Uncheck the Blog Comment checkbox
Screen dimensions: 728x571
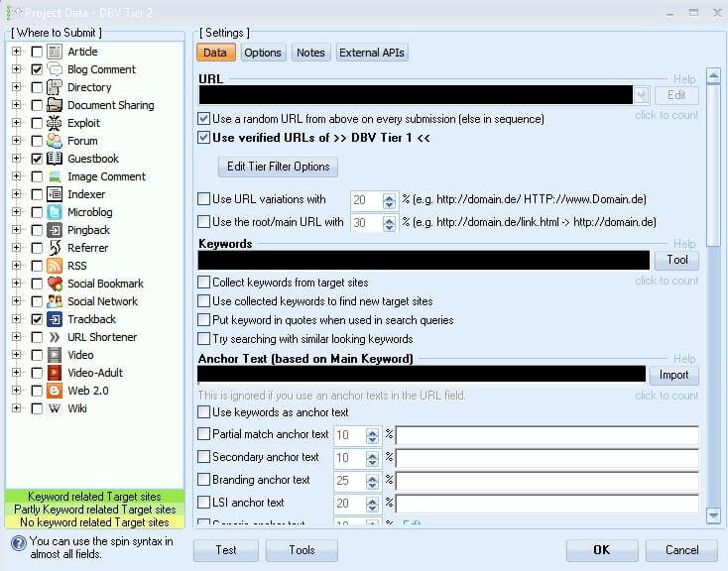(37, 70)
